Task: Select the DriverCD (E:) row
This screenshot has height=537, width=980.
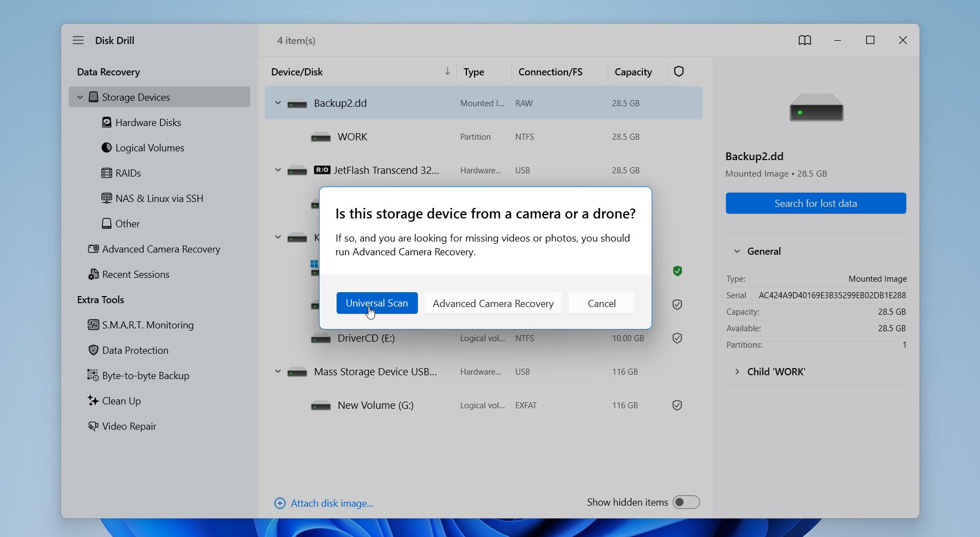Action: 483,338
